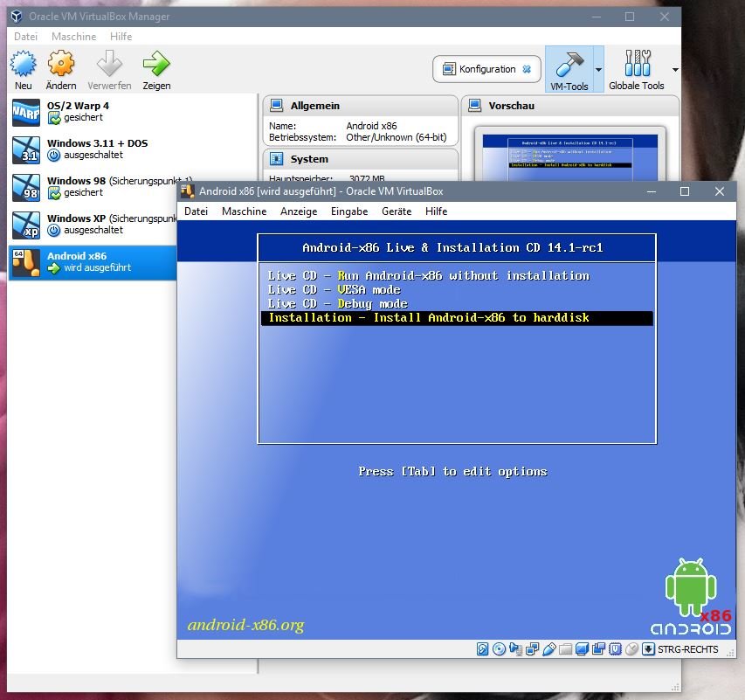Expand the VM-Tools dropdown arrow

point(598,69)
